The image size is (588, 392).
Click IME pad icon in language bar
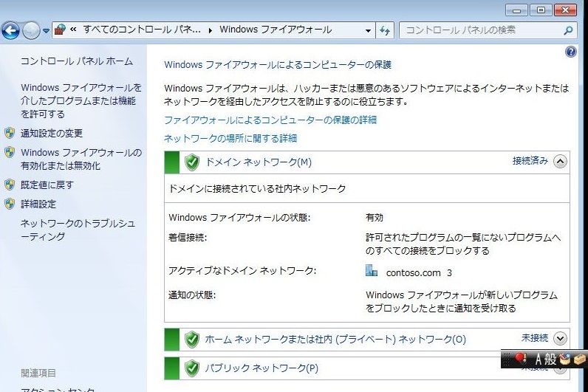[x=564, y=359]
